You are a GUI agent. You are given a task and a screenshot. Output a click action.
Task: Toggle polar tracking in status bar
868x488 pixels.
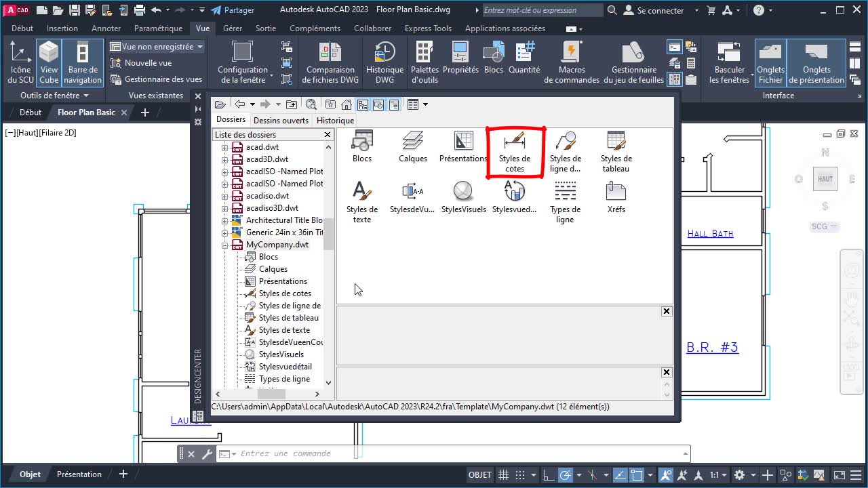(565, 475)
